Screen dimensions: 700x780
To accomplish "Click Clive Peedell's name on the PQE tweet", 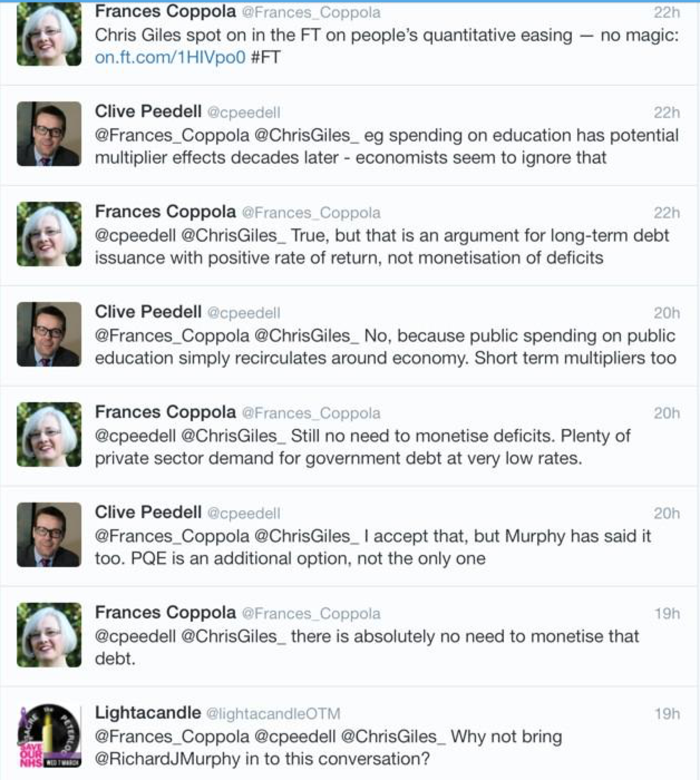I will [148, 512].
